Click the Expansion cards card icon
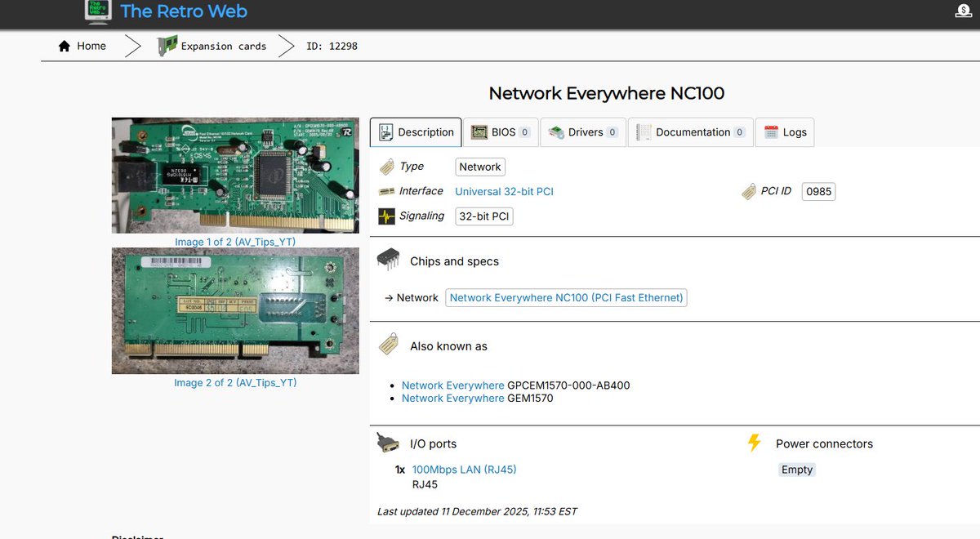The height and width of the screenshot is (539, 980). [167, 46]
